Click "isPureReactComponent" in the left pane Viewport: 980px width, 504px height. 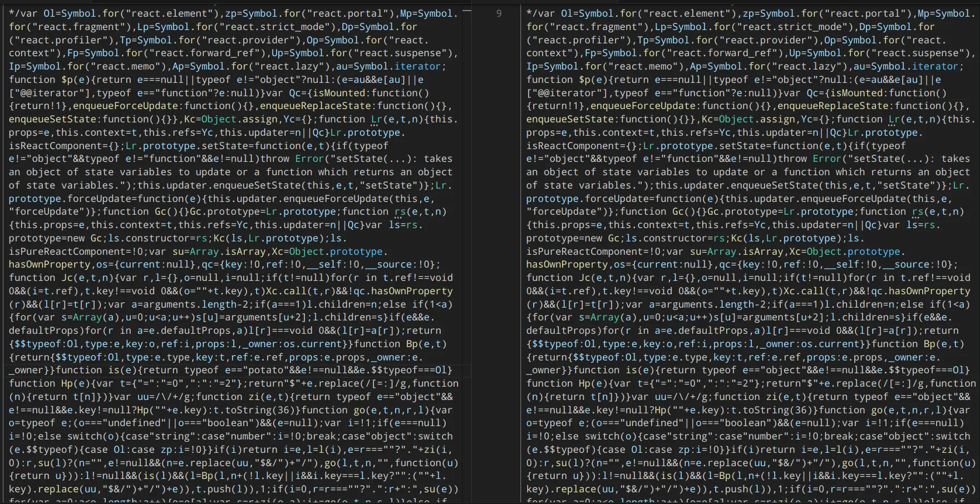(67, 251)
